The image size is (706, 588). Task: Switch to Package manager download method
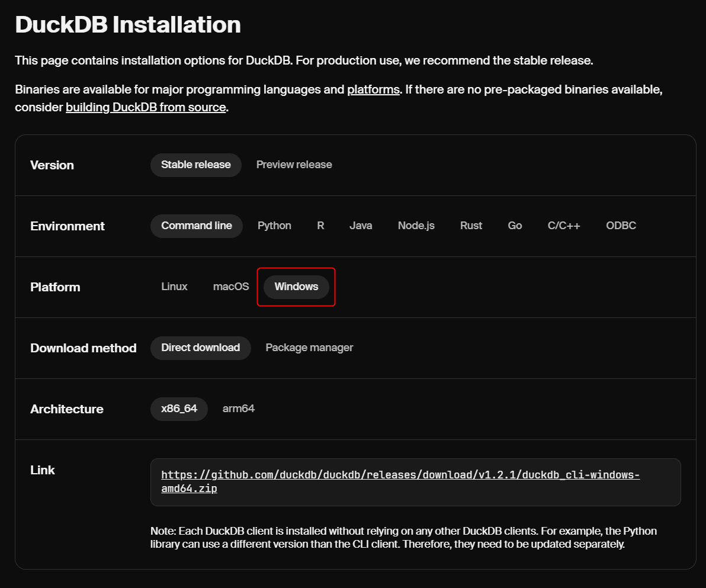click(x=309, y=348)
